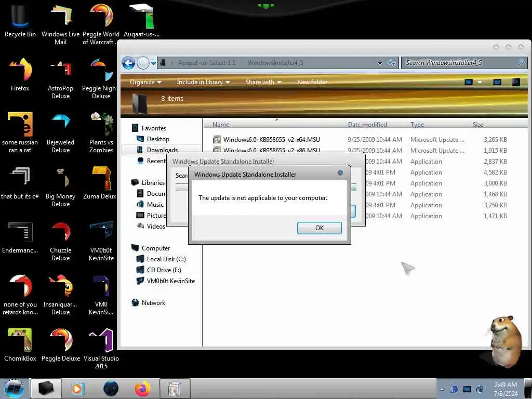Select the 'some russian ran a rat' desktop icon

point(20,132)
